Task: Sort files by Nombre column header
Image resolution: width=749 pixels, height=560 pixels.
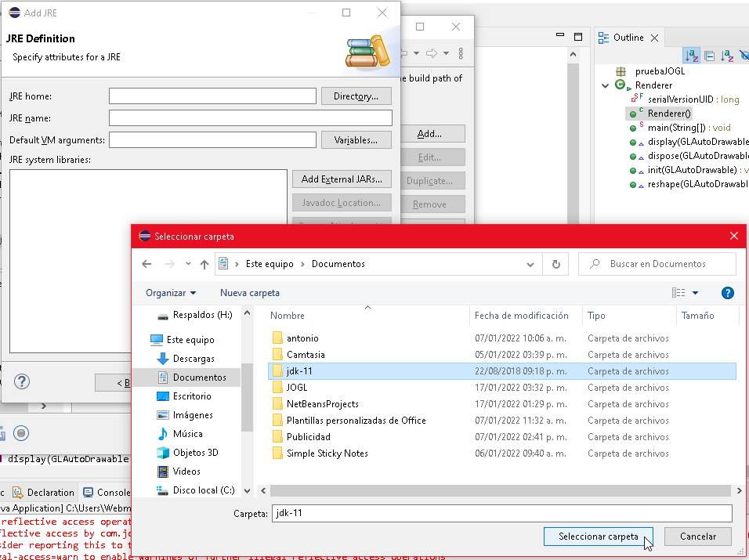Action: point(287,316)
